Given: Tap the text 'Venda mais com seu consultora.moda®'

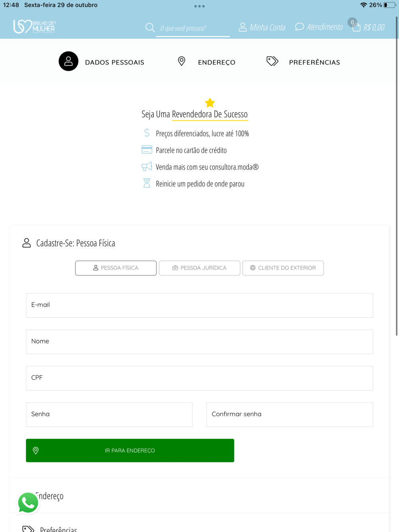Looking at the screenshot, I should click(207, 167).
